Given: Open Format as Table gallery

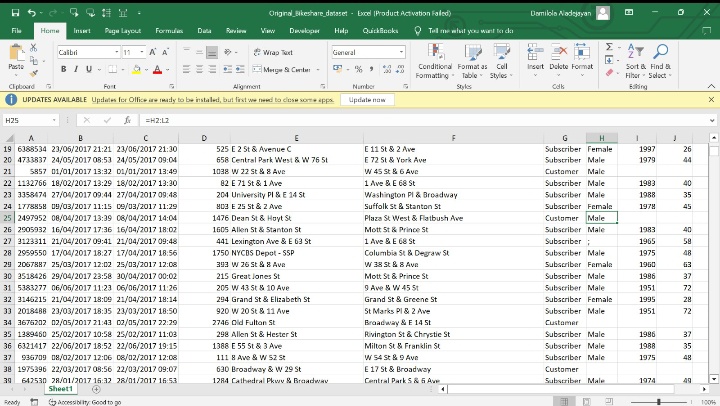Looking at the screenshot, I should (x=472, y=61).
